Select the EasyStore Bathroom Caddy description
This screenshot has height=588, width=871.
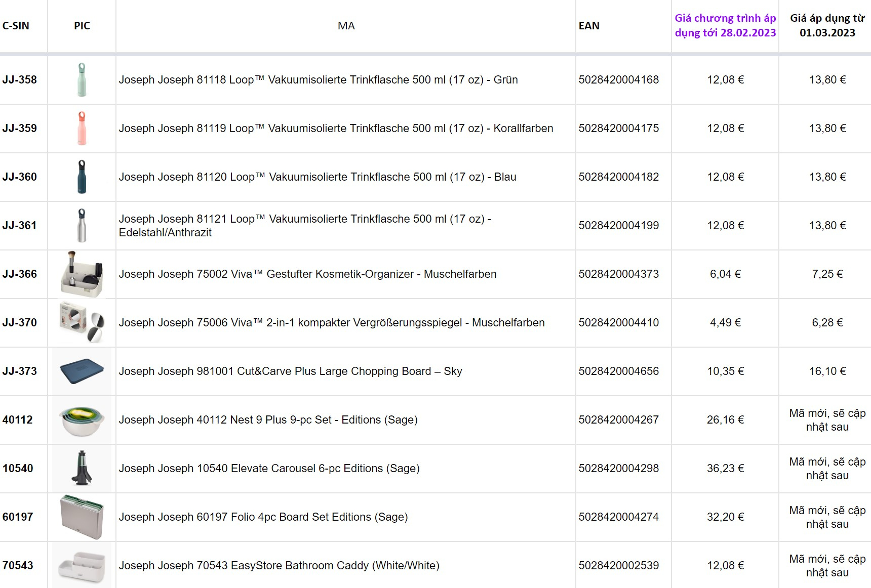(x=279, y=565)
